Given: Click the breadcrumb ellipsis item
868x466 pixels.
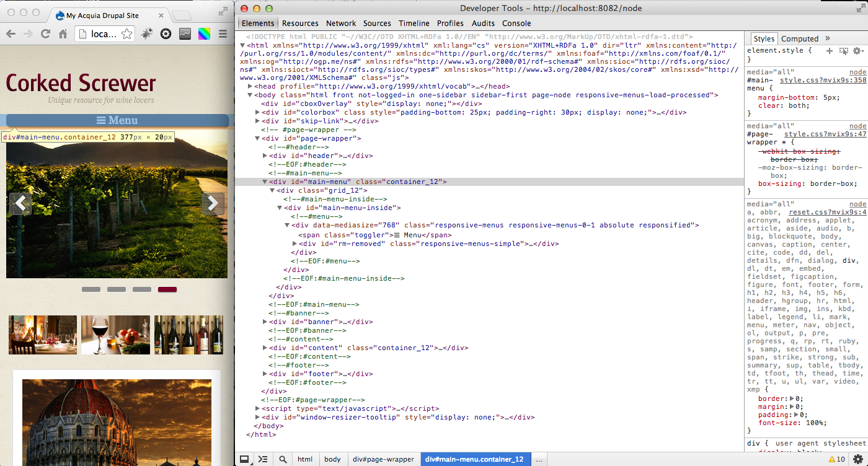Looking at the screenshot, I should coord(539,459).
